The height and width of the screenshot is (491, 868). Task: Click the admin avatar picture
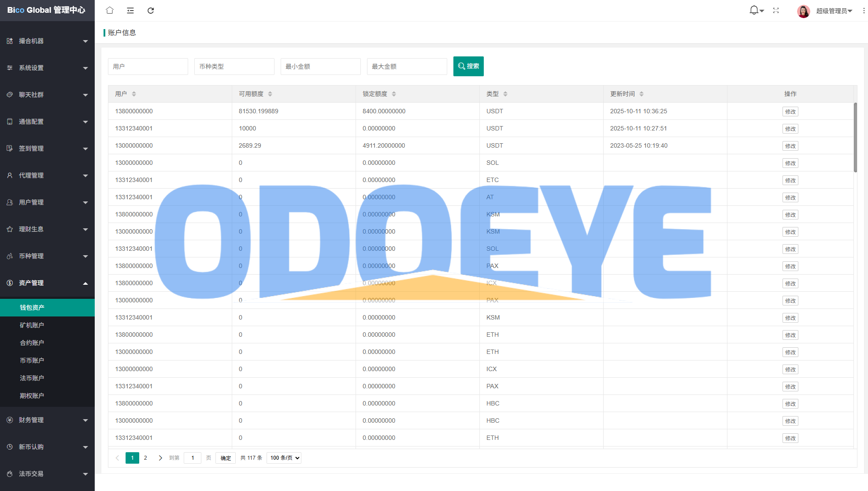coord(803,11)
